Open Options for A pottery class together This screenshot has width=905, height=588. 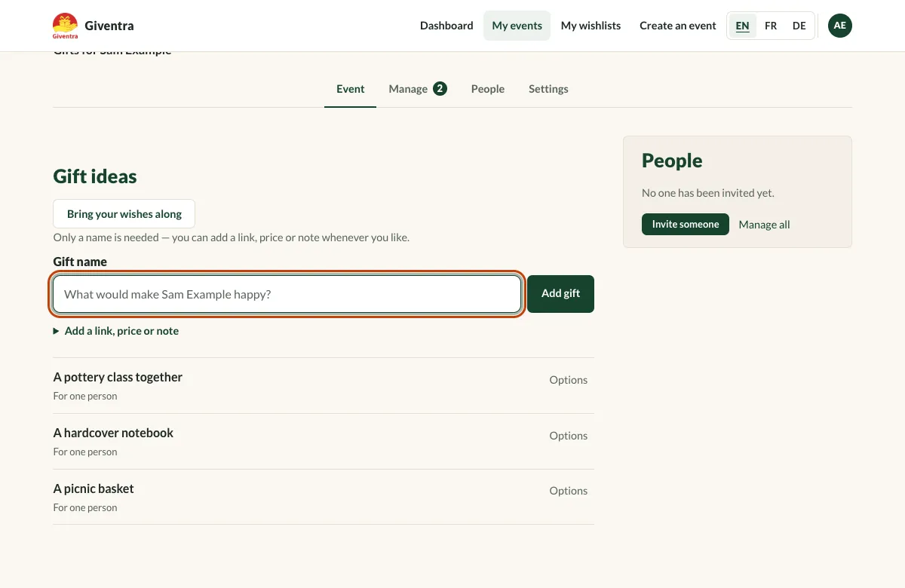568,380
